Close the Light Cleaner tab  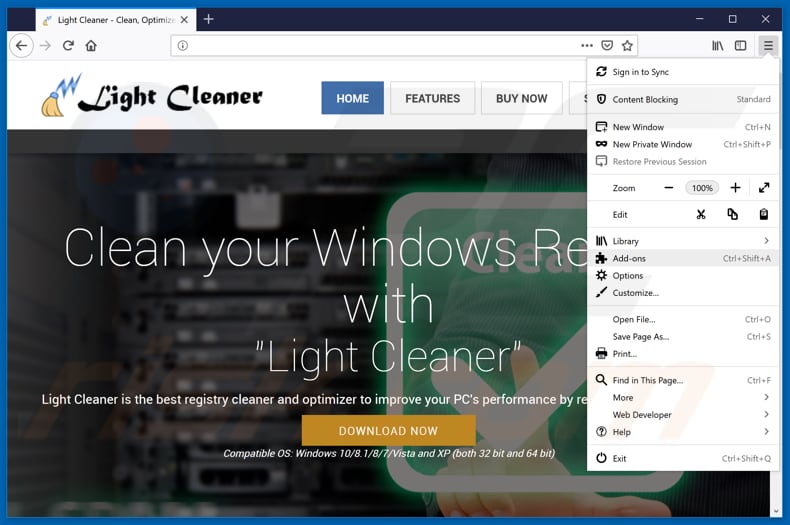[184, 20]
